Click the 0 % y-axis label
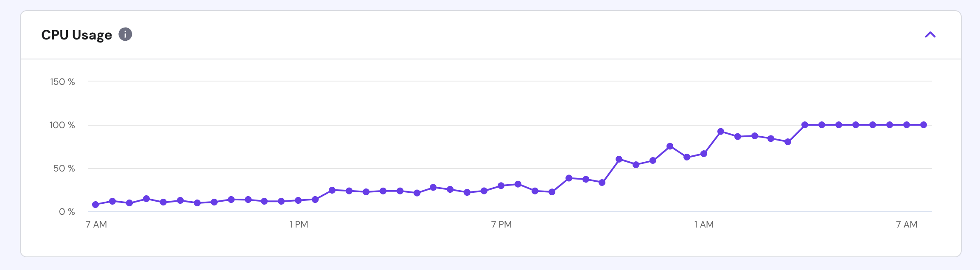 (x=67, y=212)
